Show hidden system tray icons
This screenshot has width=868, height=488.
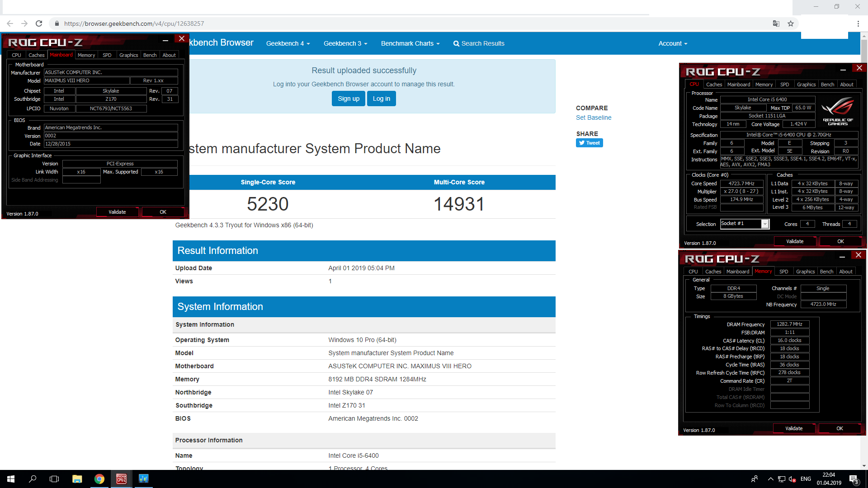(770, 479)
